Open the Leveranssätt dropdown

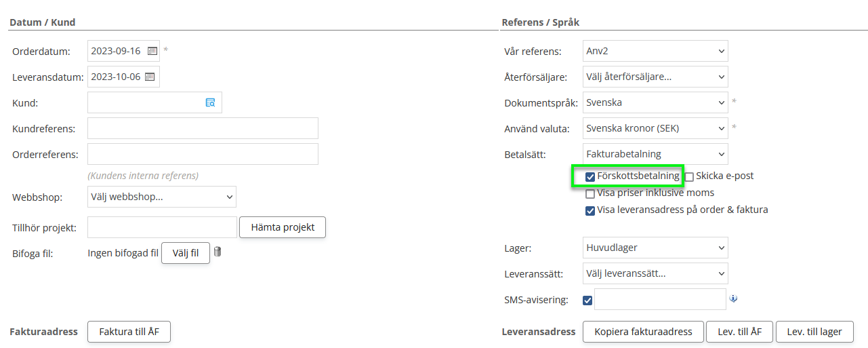tap(655, 274)
